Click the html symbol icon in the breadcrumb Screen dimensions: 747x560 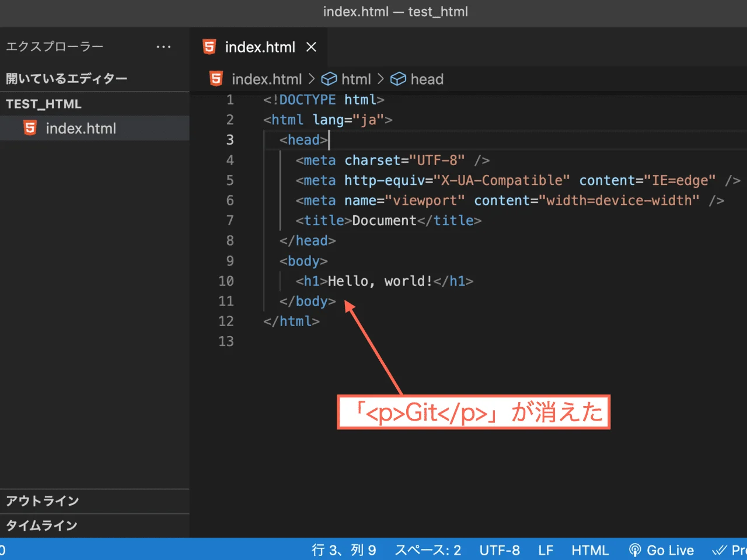[330, 79]
